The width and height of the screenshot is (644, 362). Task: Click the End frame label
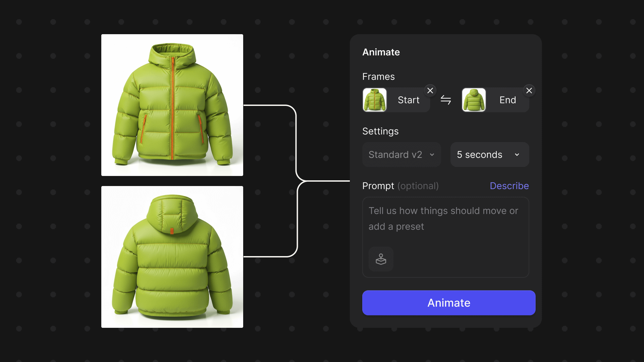pyautogui.click(x=507, y=100)
